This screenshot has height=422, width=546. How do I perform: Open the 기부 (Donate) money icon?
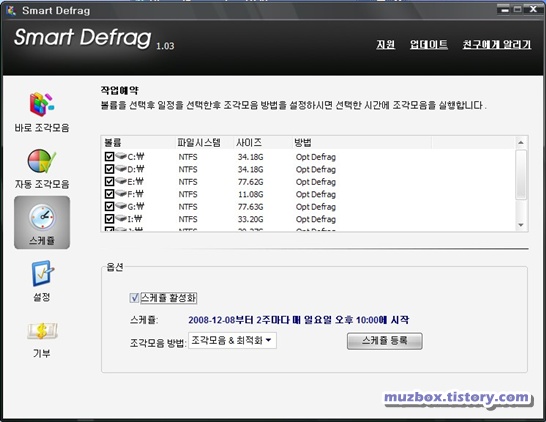[x=42, y=330]
